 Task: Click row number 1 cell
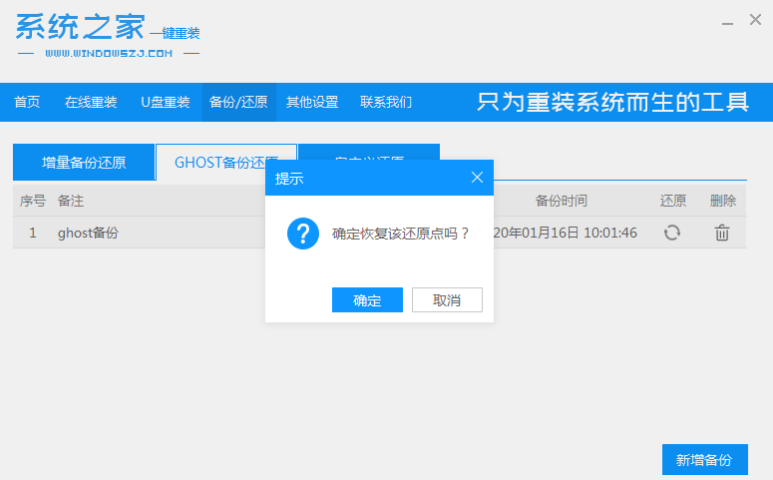33,233
